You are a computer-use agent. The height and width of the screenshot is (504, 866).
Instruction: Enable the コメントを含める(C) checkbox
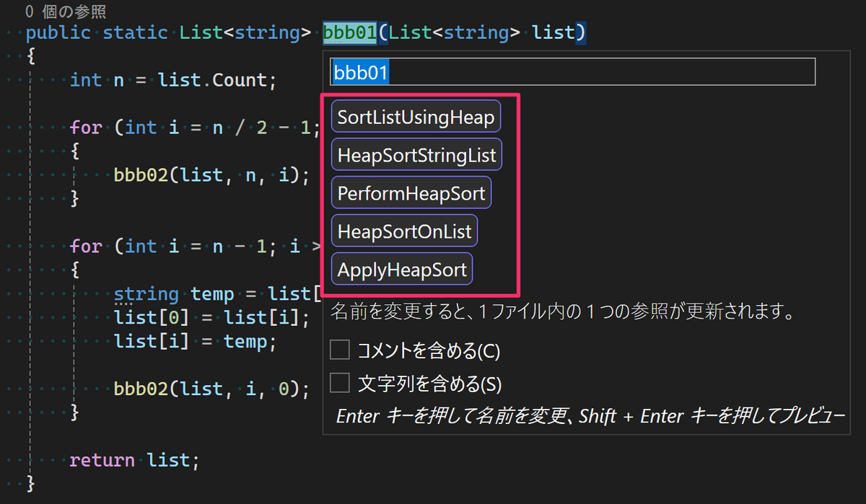(339, 351)
